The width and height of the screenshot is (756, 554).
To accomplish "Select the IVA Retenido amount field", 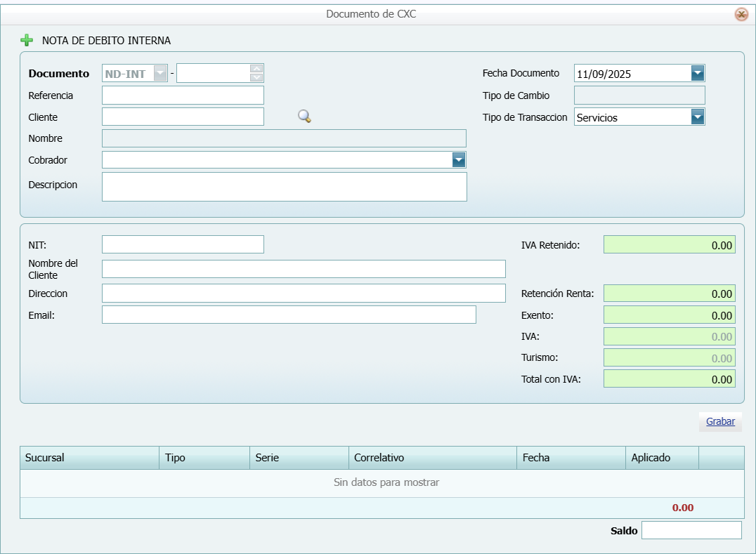I will pyautogui.click(x=669, y=245).
